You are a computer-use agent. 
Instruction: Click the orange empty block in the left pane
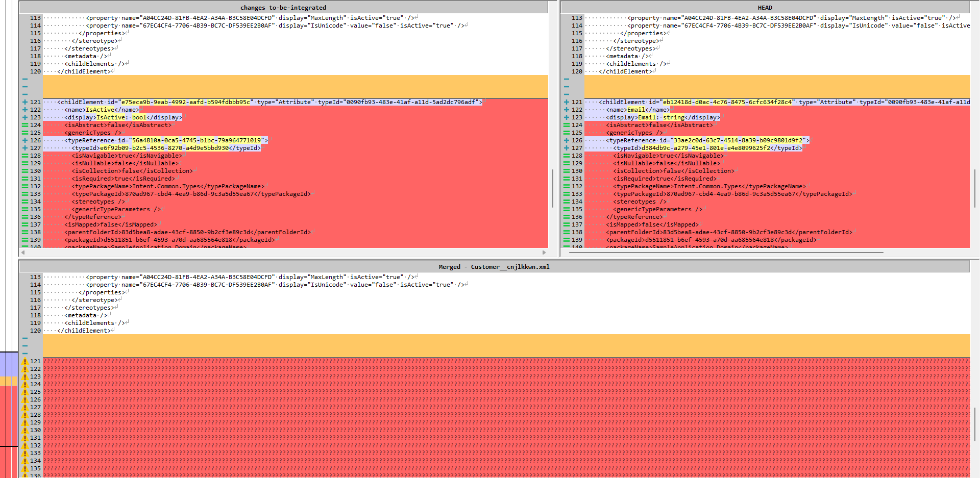point(295,87)
